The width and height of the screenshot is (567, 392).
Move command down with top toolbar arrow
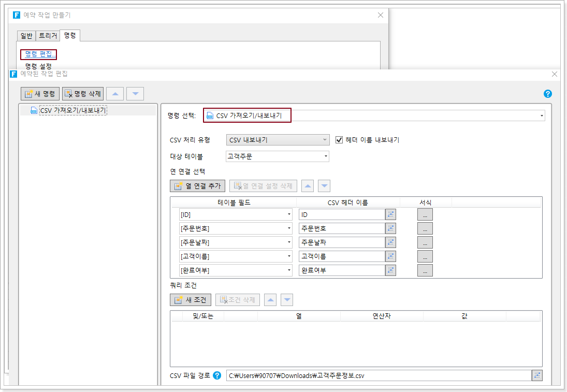[x=135, y=94]
